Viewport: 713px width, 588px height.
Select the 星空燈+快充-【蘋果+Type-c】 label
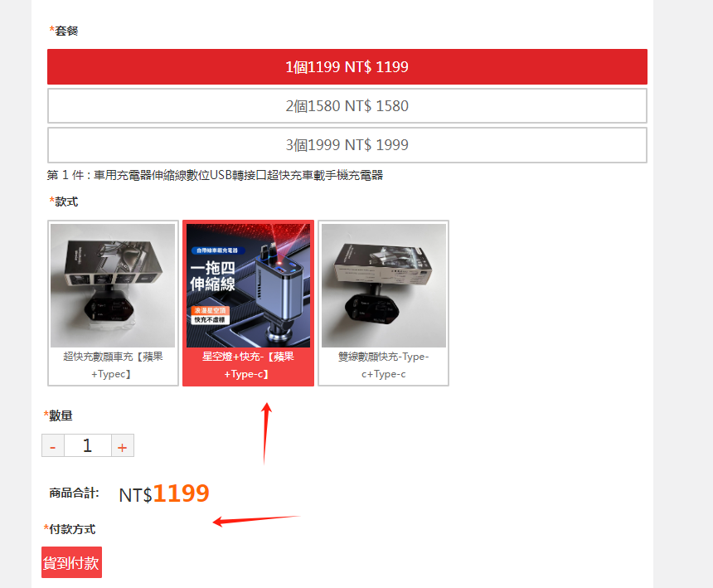pos(248,365)
